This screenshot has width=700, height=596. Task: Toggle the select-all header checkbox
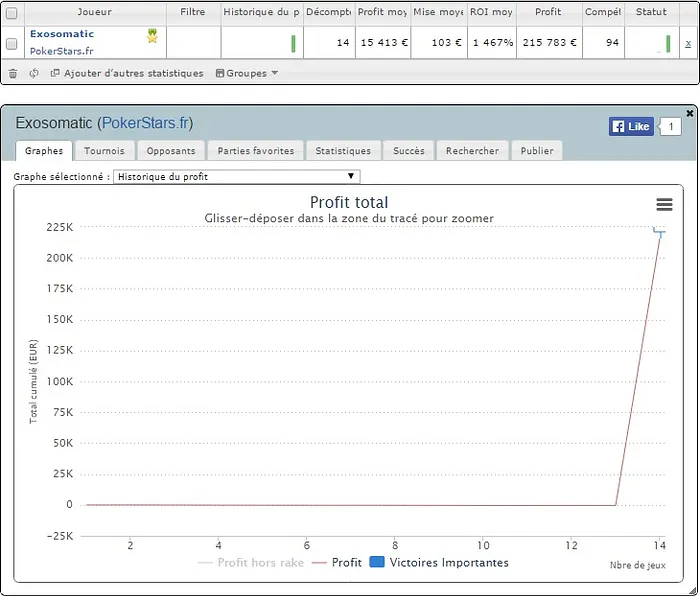click(12, 13)
